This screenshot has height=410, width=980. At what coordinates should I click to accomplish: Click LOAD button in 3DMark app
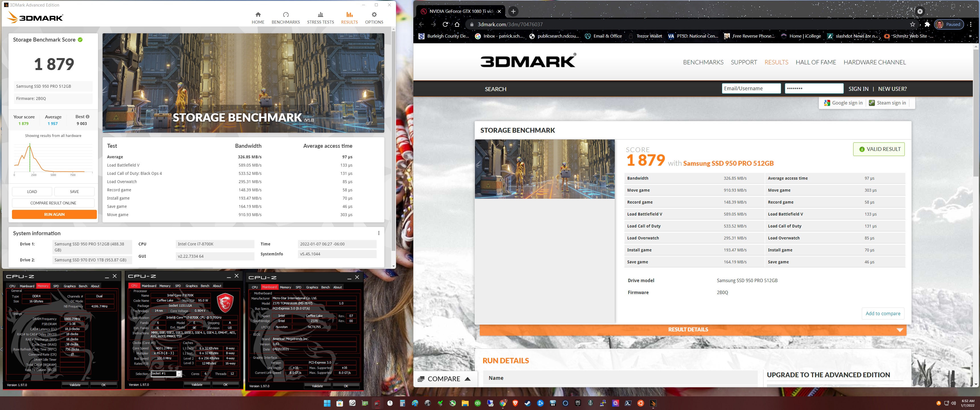32,192
